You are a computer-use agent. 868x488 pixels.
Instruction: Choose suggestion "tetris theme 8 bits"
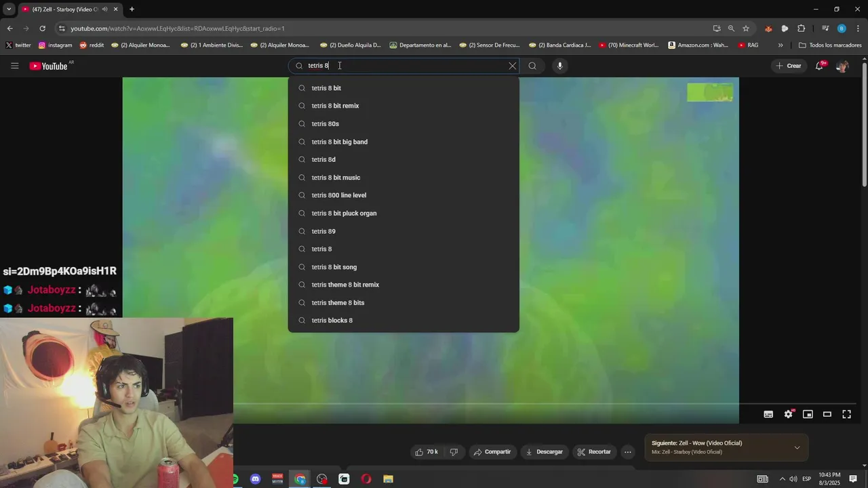(403, 303)
